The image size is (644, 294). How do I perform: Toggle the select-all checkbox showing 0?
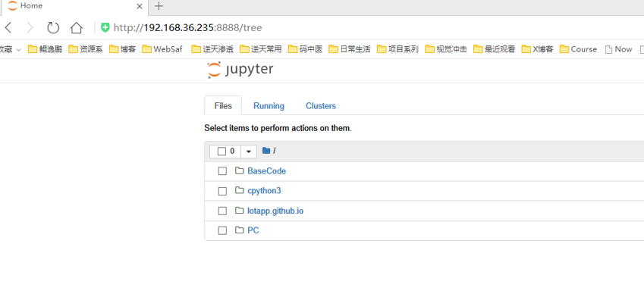click(x=221, y=152)
